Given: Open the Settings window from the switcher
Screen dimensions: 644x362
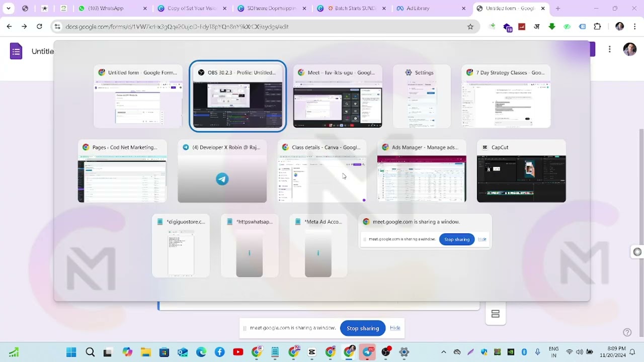Looking at the screenshot, I should pyautogui.click(x=422, y=97).
